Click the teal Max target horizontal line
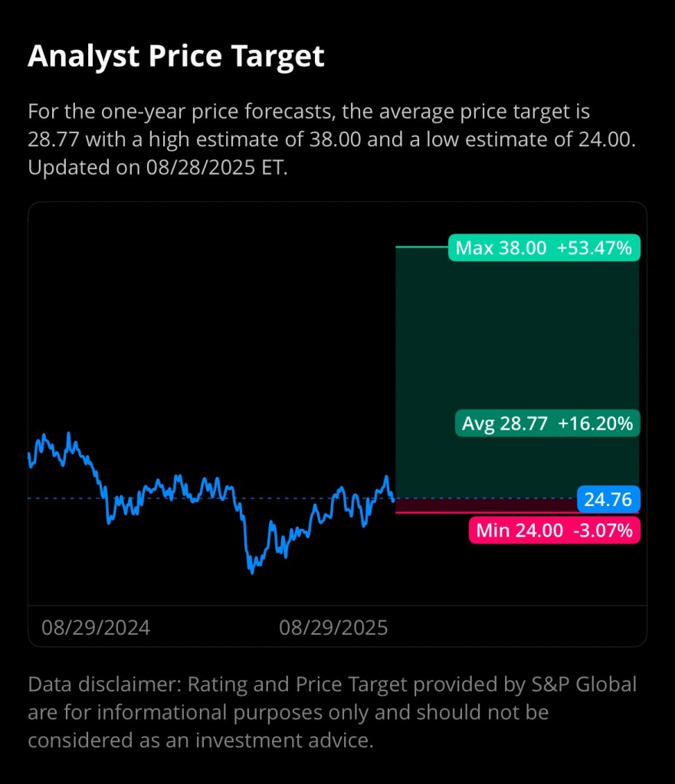 coord(421,247)
